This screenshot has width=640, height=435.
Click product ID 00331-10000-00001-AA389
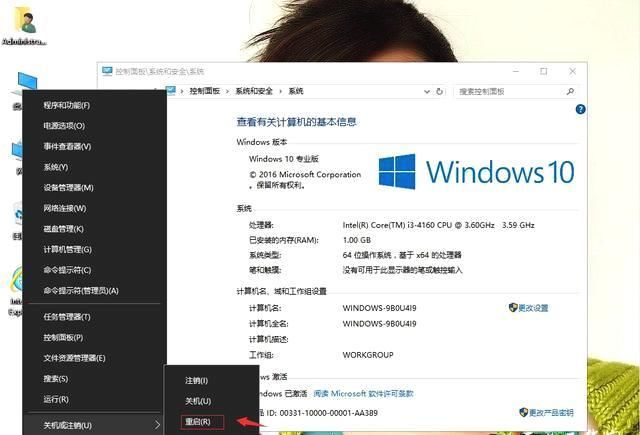coord(328,413)
